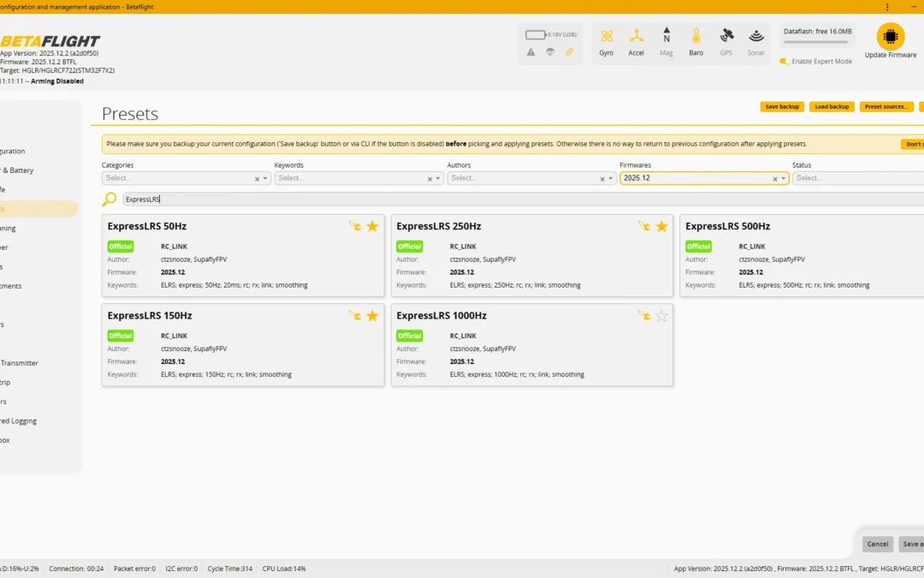
Task: Click the Gyro sensor icon
Action: pos(607,36)
